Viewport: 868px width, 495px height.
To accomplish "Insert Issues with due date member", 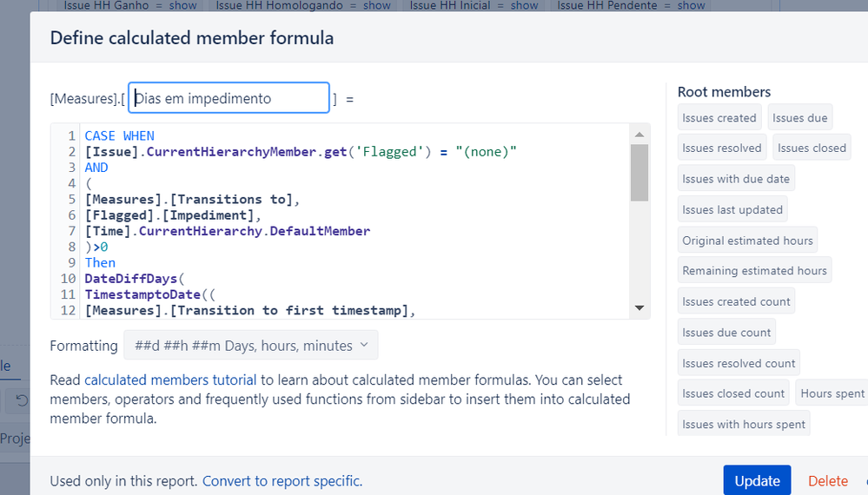I will coord(736,179).
